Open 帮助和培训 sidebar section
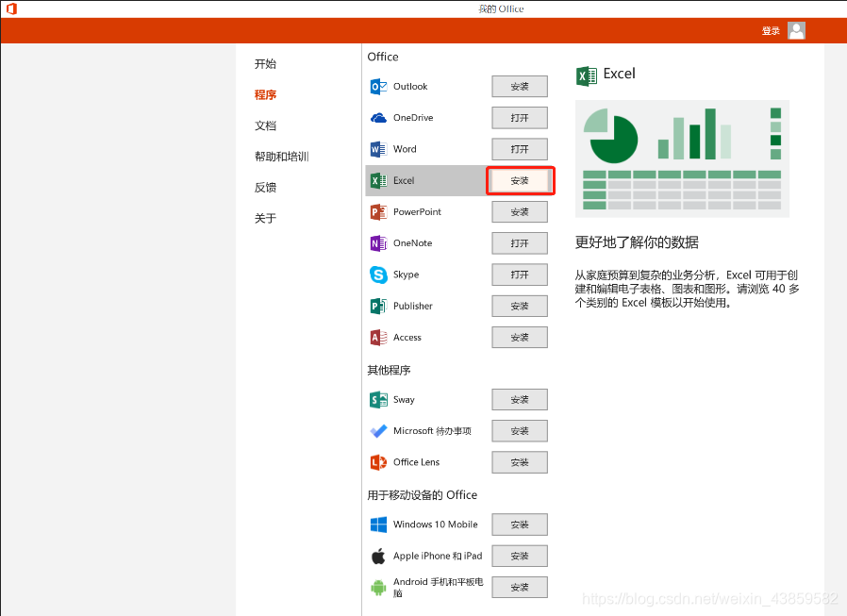 pos(281,157)
